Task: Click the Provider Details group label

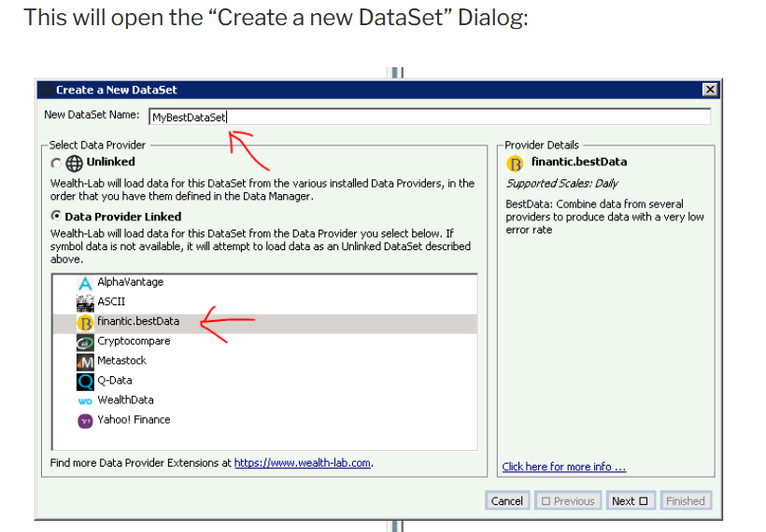Action: pyautogui.click(x=541, y=145)
